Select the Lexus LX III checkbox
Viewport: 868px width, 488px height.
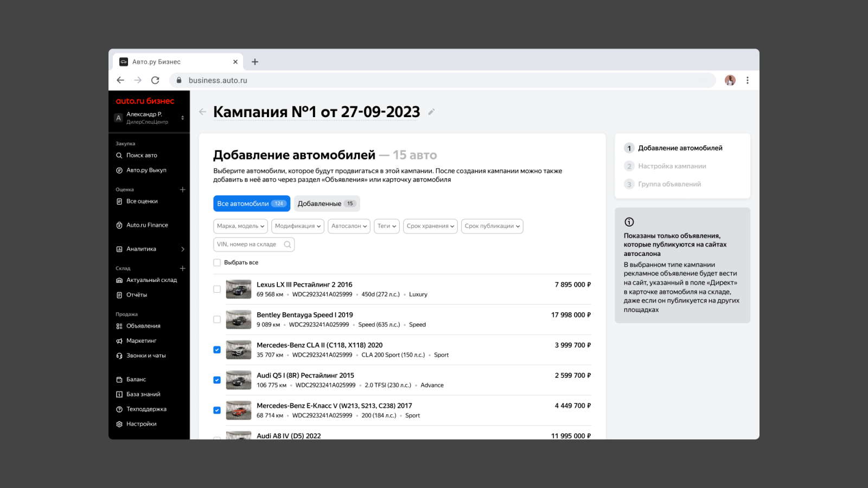pyautogui.click(x=217, y=290)
